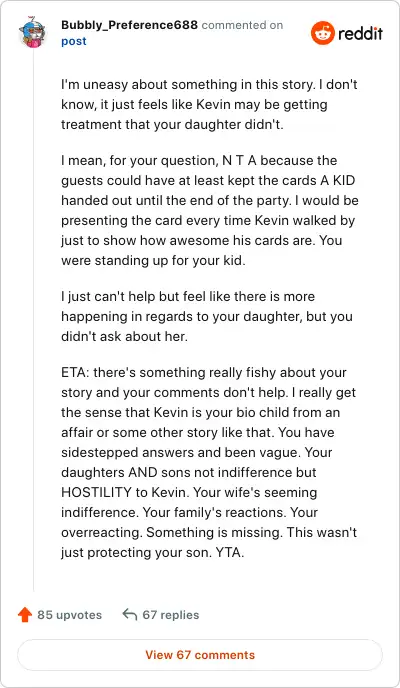This screenshot has height=688, width=400.
Task: Click the reply arrow icon
Action: click(130, 614)
